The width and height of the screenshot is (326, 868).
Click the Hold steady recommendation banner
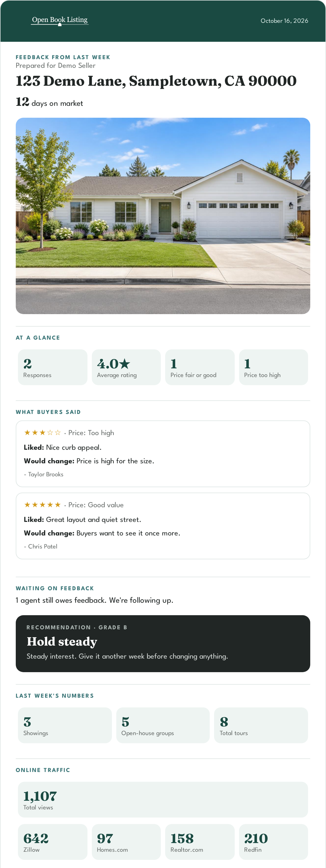pyautogui.click(x=163, y=644)
